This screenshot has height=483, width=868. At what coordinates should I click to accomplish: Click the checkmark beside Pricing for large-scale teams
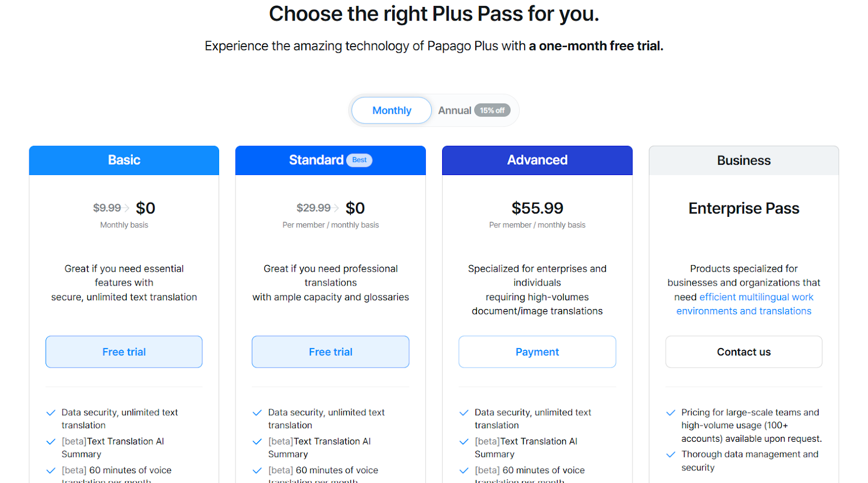670,412
